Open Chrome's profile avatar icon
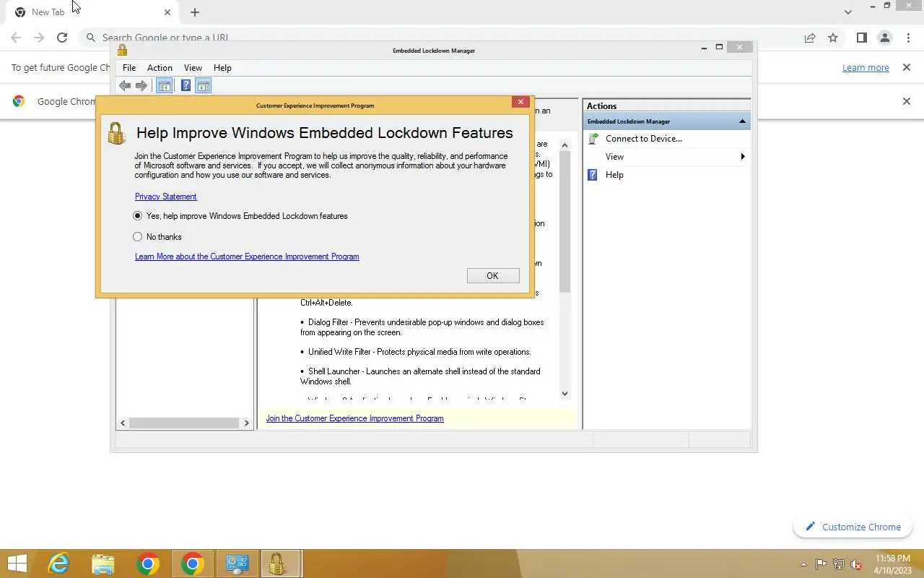The height and width of the screenshot is (578, 924). [884, 38]
